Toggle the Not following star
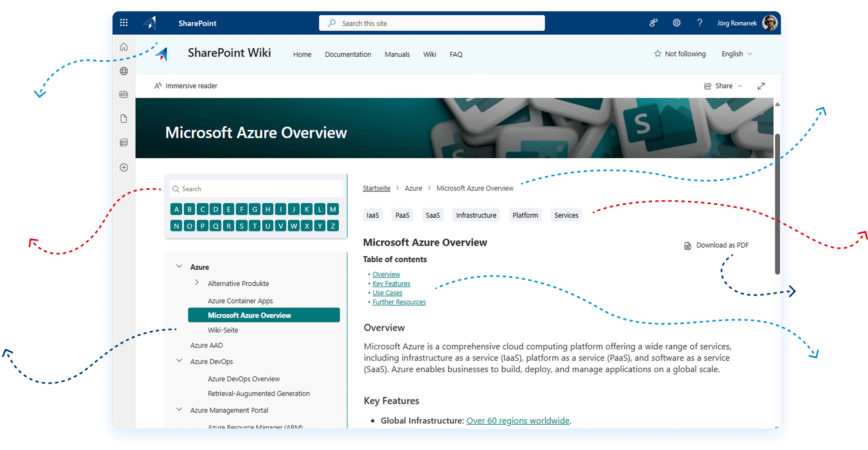Image resolution: width=868 pixels, height=450 pixels. 658,54
